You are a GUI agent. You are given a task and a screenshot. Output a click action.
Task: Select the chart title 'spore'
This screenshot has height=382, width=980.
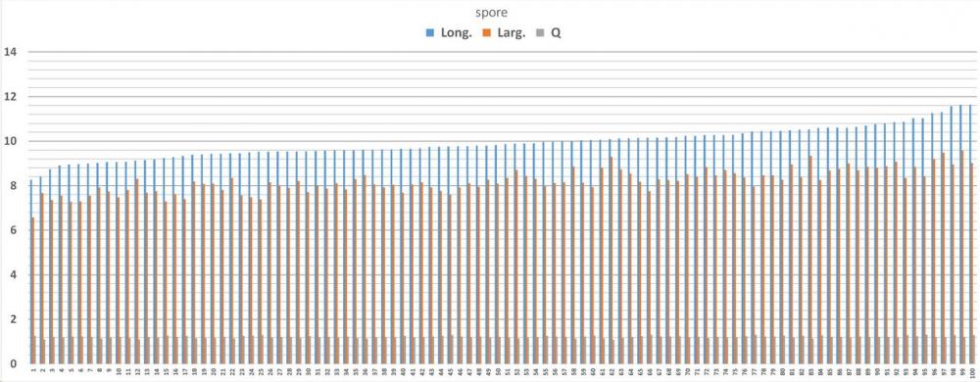point(489,13)
